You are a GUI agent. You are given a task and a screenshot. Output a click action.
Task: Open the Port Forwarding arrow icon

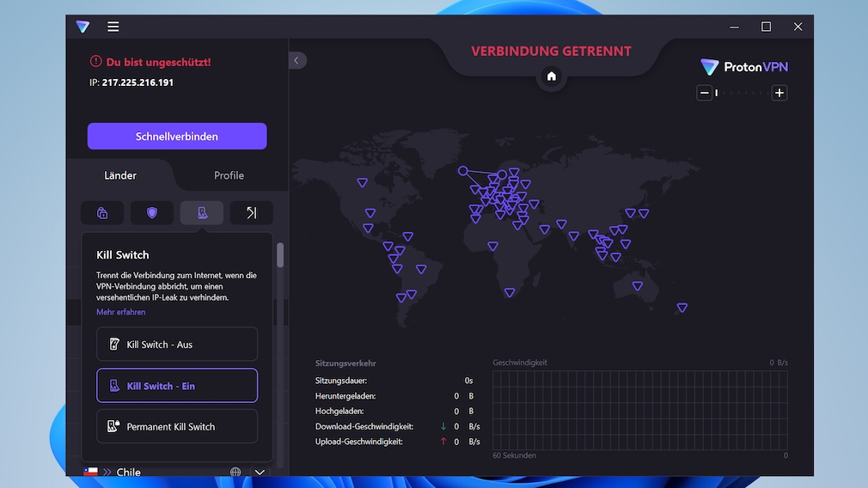(x=252, y=213)
